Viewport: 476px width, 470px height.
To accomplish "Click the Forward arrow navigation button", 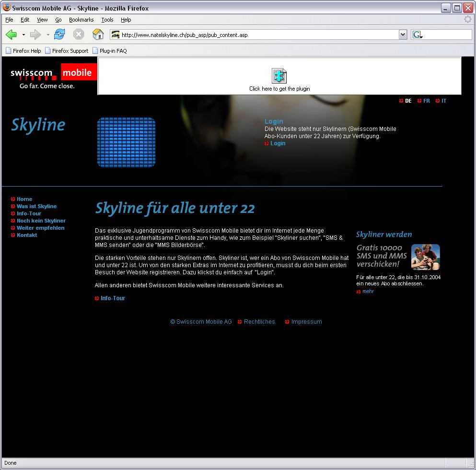I will pos(35,35).
